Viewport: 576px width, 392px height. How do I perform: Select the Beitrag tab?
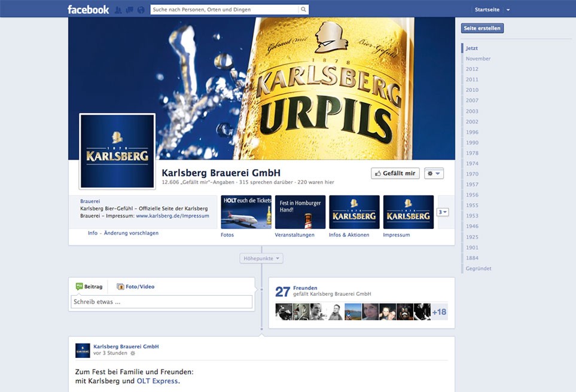[89, 287]
